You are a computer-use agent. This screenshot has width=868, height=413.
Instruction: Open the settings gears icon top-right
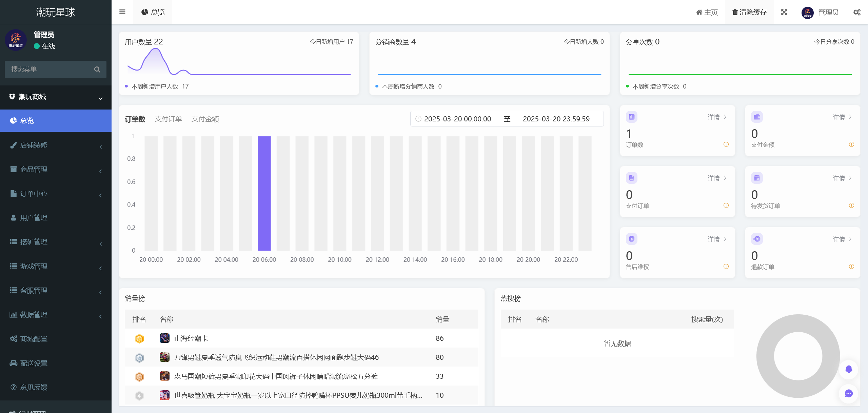pos(857,12)
